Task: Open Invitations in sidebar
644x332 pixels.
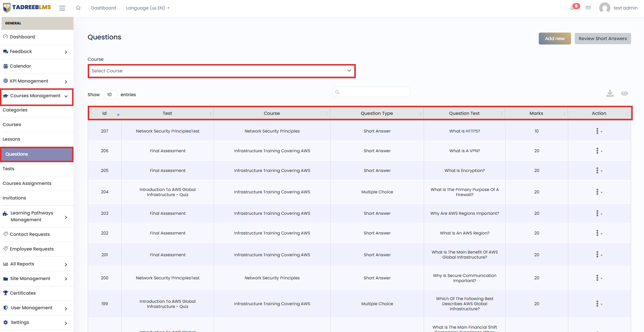Action: (14, 198)
